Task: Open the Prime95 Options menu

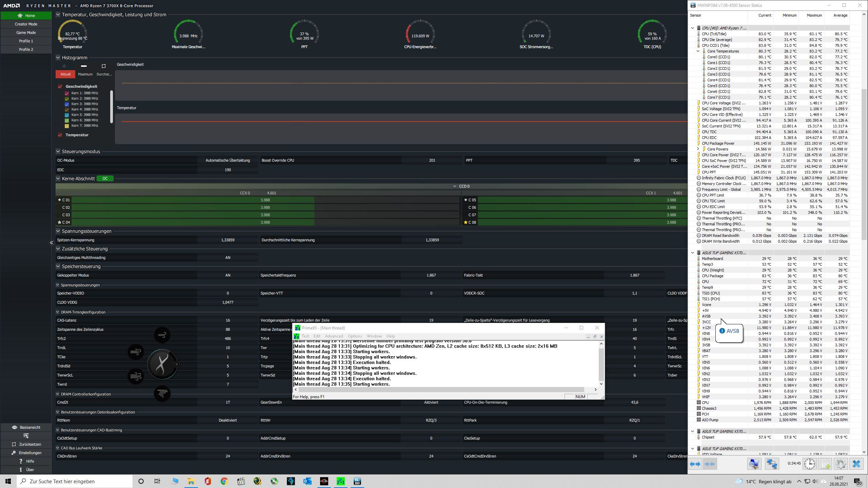Action: (x=355, y=336)
